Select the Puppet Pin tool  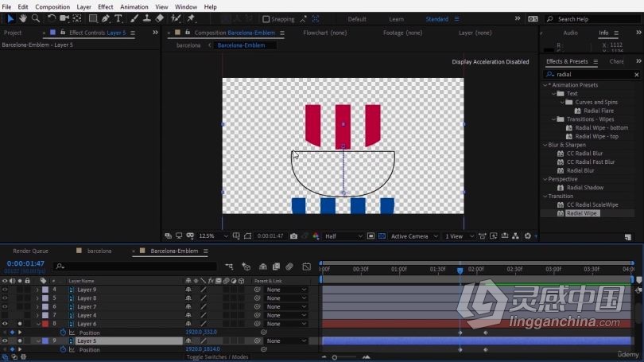[191, 18]
